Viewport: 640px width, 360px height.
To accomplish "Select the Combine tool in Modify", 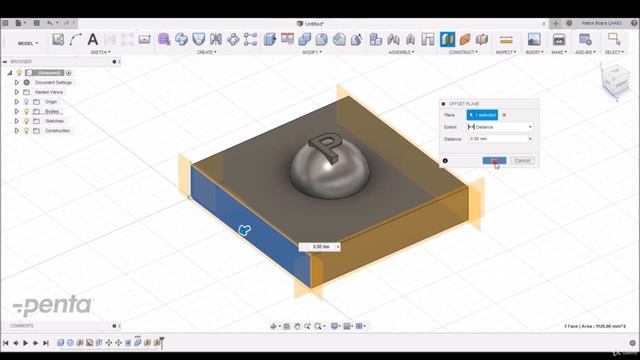I will [304, 39].
